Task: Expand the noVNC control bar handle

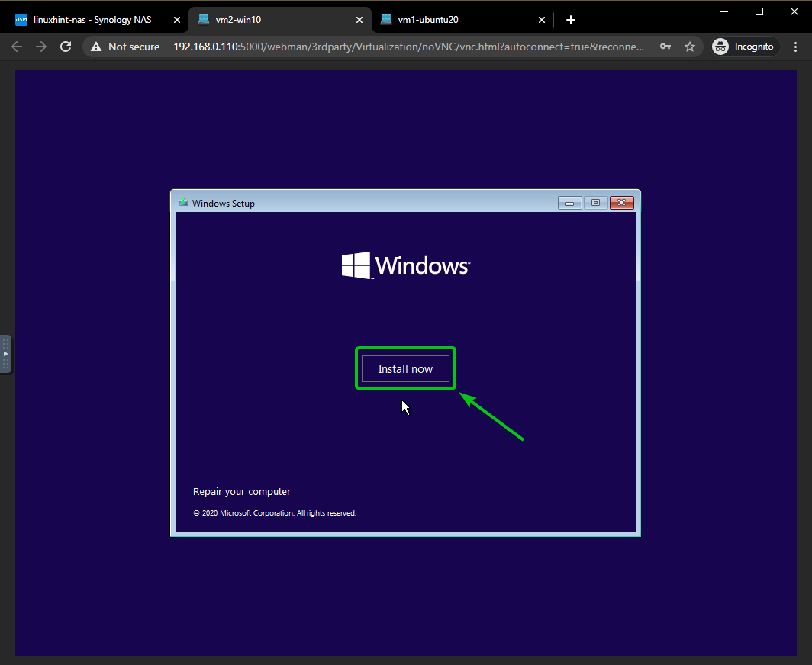Action: coord(5,354)
